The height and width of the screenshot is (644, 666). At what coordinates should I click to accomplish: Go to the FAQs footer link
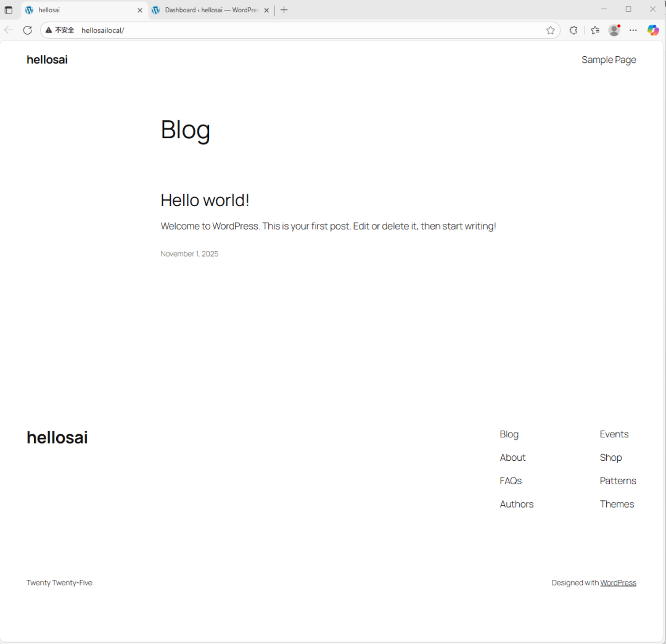coord(511,481)
